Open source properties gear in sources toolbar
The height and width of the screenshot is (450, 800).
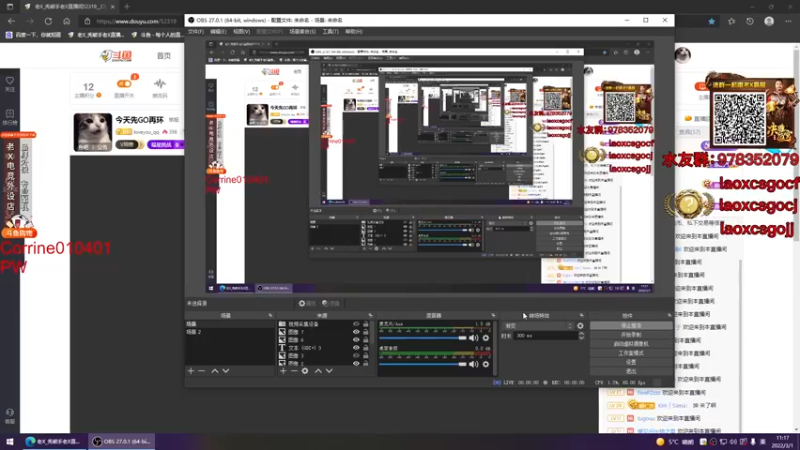pyautogui.click(x=305, y=371)
